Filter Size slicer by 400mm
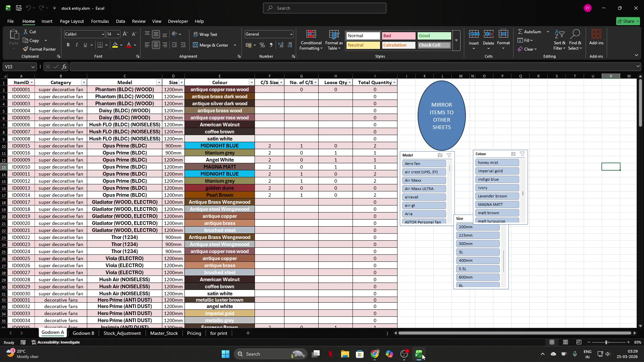 tap(478, 260)
